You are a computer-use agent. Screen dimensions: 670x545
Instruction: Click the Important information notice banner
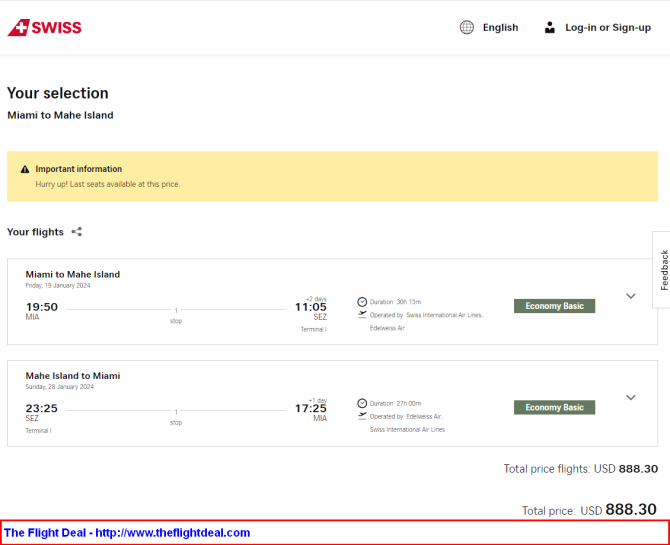coord(332,176)
